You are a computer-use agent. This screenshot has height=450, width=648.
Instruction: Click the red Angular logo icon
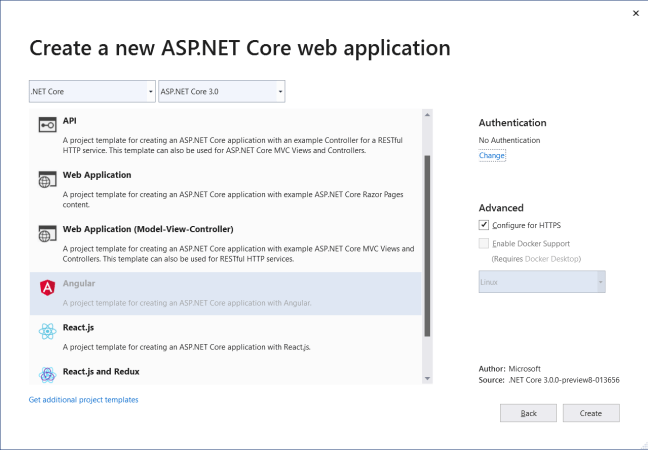pos(47,288)
